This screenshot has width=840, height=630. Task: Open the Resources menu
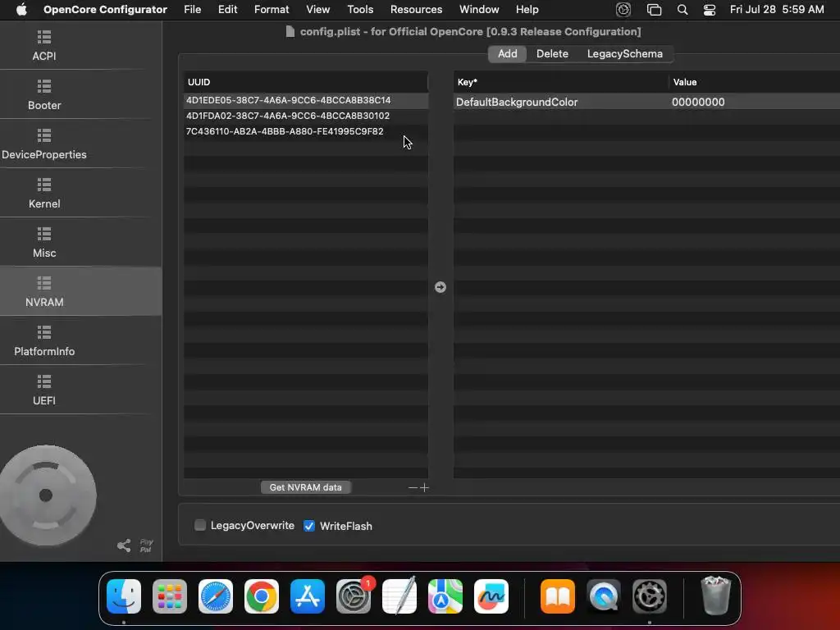[x=416, y=10]
